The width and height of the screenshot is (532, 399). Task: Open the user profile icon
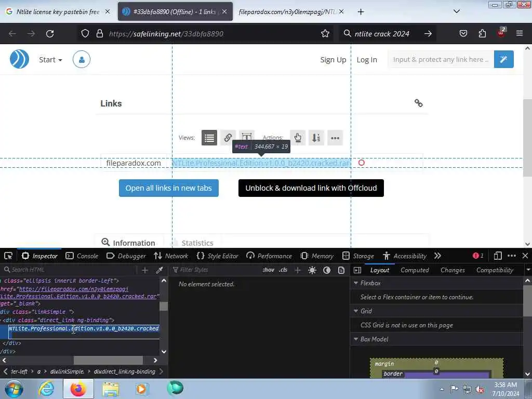pos(82,59)
